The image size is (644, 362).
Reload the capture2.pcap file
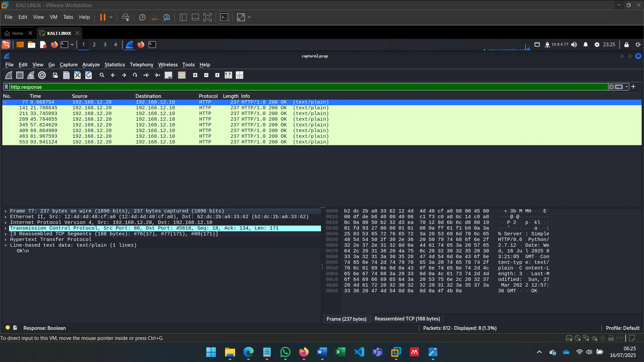pos(88,75)
